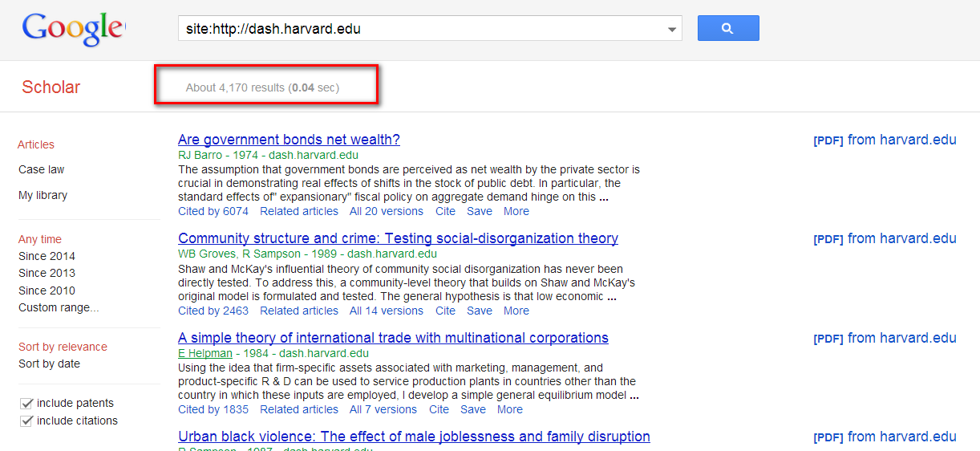This screenshot has height=451, width=980.
Task: Open 'Urban black violence' result title
Action: point(414,437)
